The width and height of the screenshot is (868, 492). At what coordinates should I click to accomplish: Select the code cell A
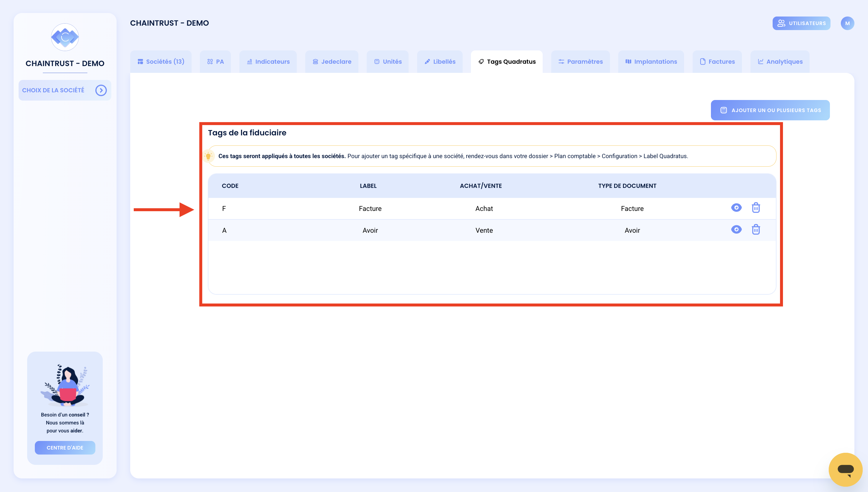pyautogui.click(x=224, y=230)
